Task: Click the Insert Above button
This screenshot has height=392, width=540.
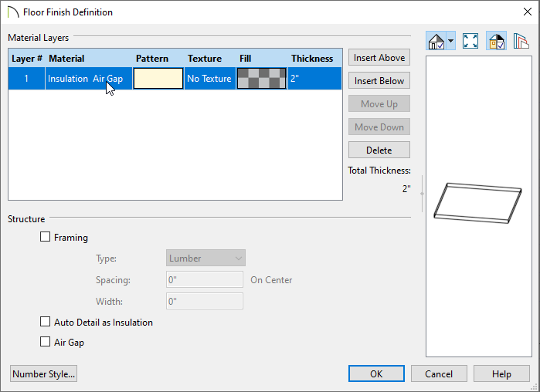Action: [x=379, y=57]
